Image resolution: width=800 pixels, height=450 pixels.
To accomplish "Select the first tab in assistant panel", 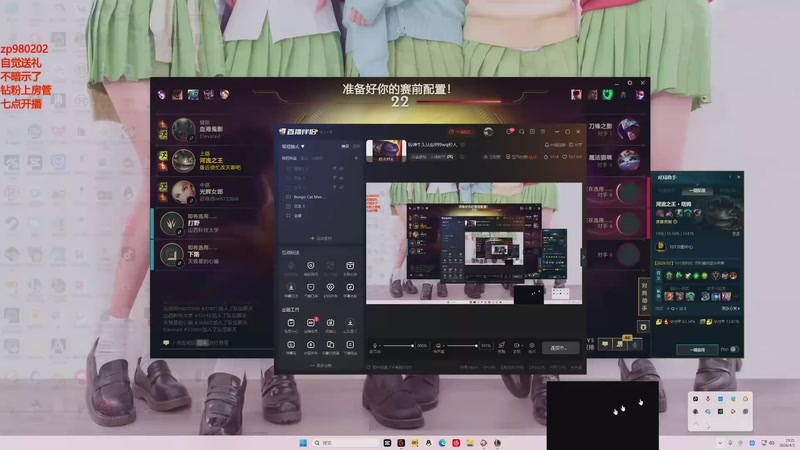I will [666, 190].
